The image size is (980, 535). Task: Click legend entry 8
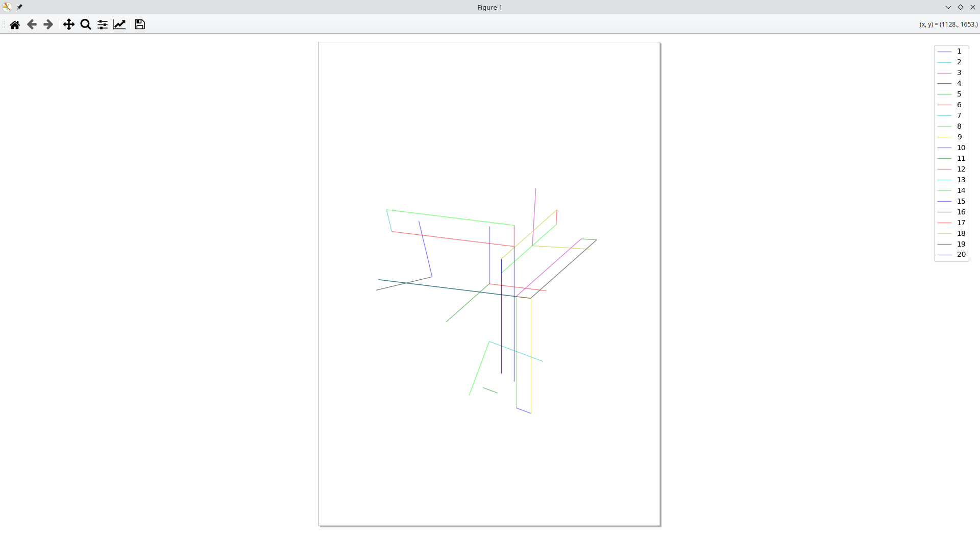pos(951,126)
